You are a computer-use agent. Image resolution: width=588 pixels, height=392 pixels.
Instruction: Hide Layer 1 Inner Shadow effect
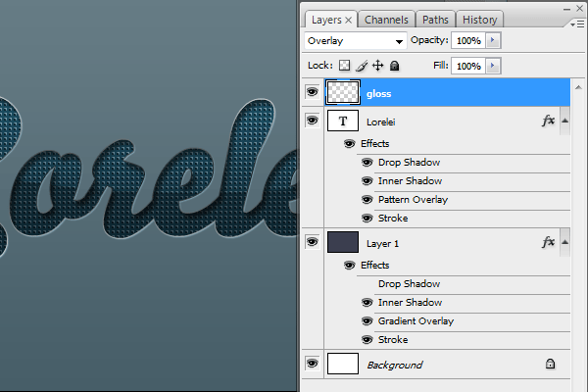coord(367,303)
